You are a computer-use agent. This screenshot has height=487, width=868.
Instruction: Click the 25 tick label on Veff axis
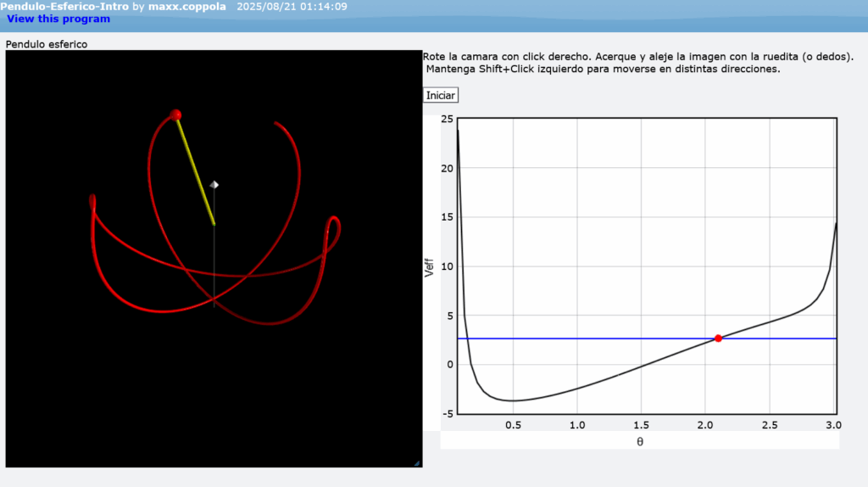coord(447,119)
